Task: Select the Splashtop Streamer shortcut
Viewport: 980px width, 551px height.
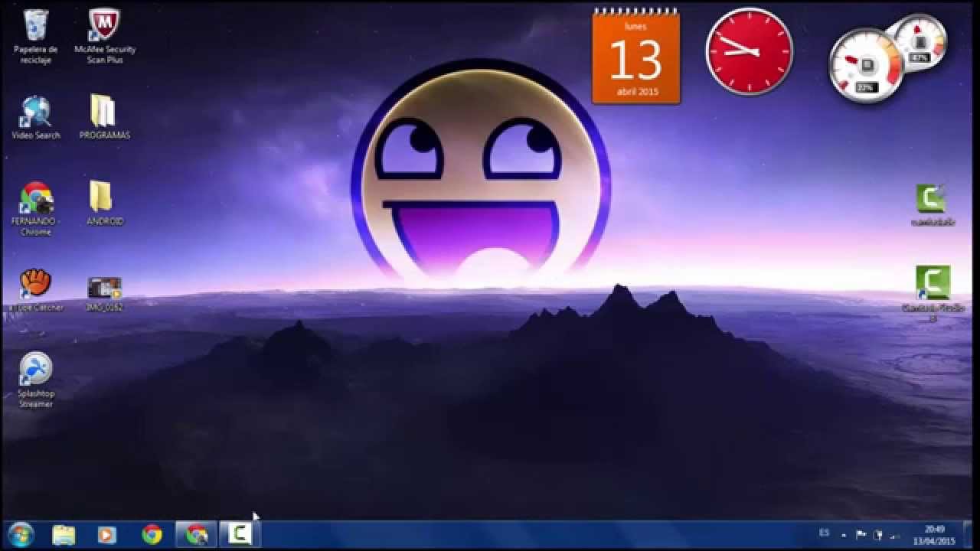Action: tap(35, 380)
